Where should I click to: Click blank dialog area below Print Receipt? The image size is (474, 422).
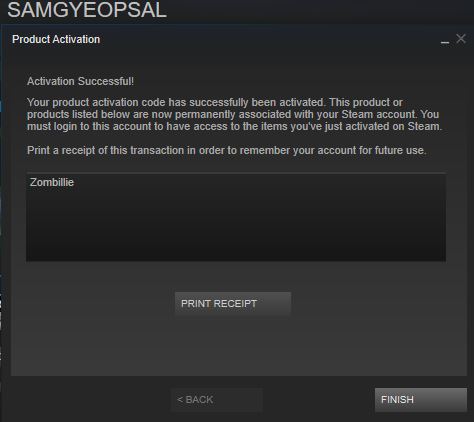point(233,345)
